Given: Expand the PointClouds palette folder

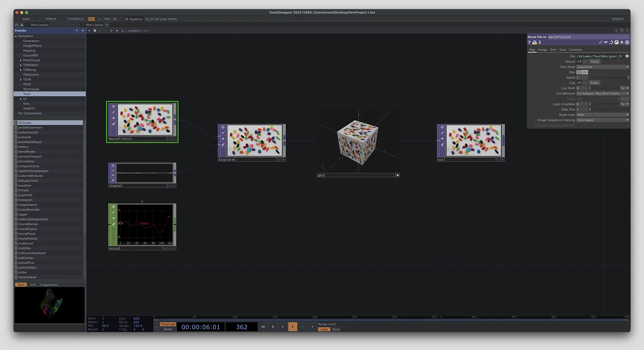Looking at the screenshot, I should 21,60.
